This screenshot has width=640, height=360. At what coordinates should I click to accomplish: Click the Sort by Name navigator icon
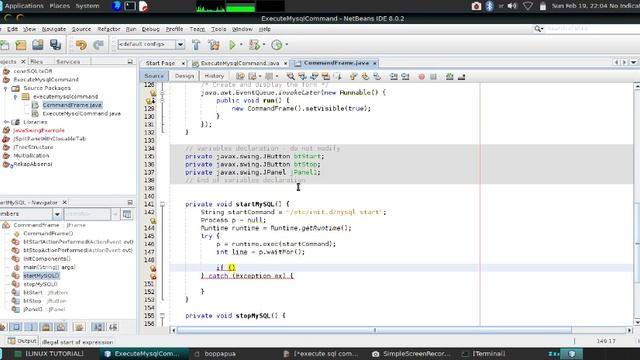(x=98, y=327)
